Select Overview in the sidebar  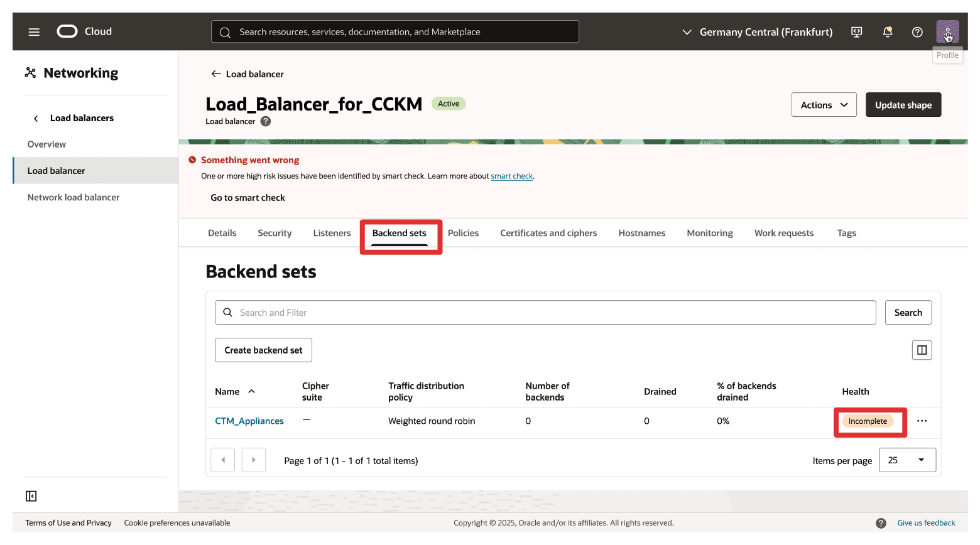click(46, 144)
